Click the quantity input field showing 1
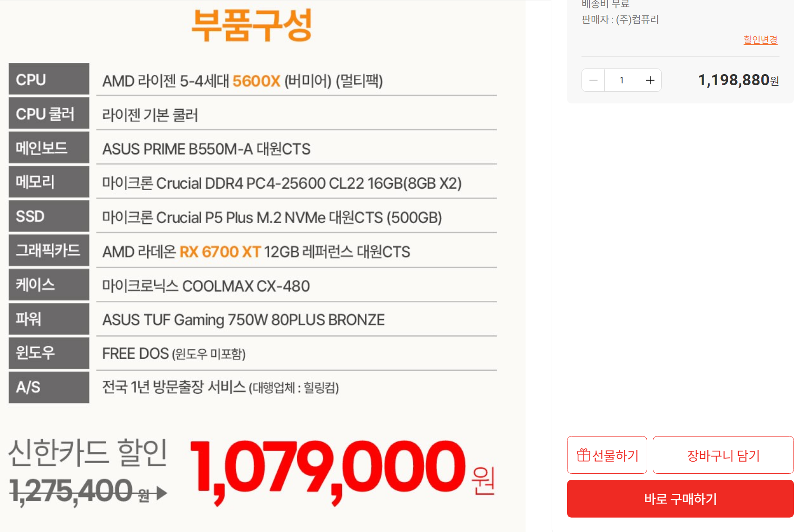807x532 pixels. point(622,80)
